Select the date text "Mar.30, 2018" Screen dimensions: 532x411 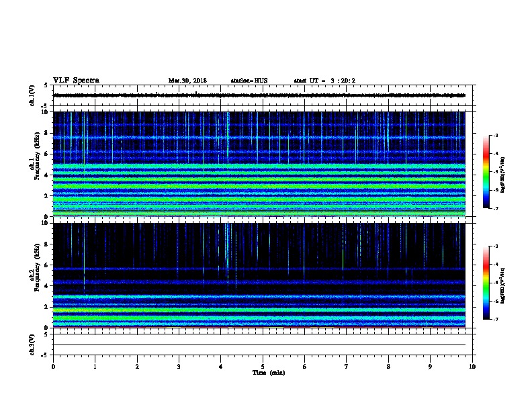pos(187,81)
